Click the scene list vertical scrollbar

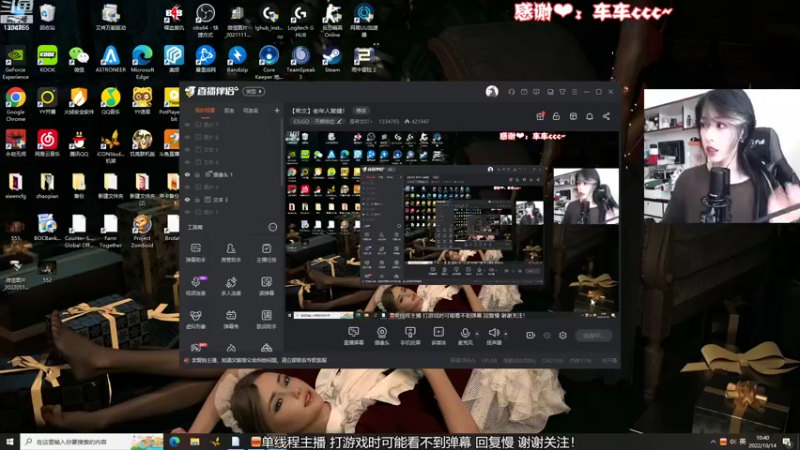[x=282, y=153]
